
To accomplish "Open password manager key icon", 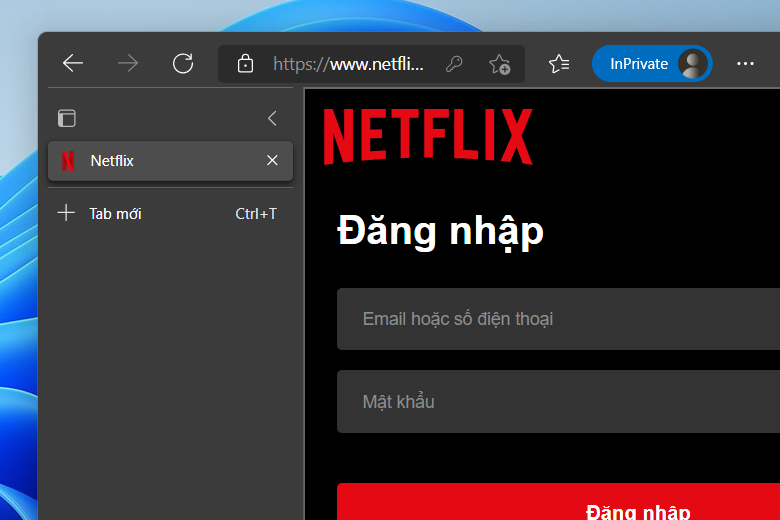I will pyautogui.click(x=454, y=64).
